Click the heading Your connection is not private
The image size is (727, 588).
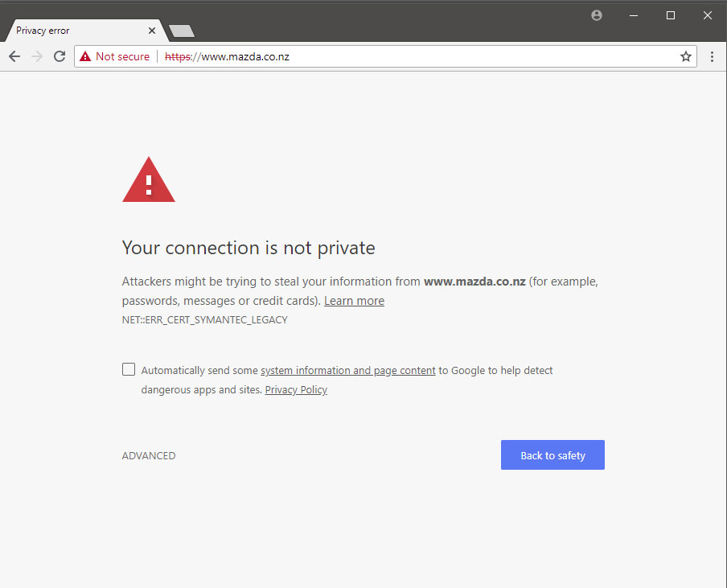tap(248, 248)
